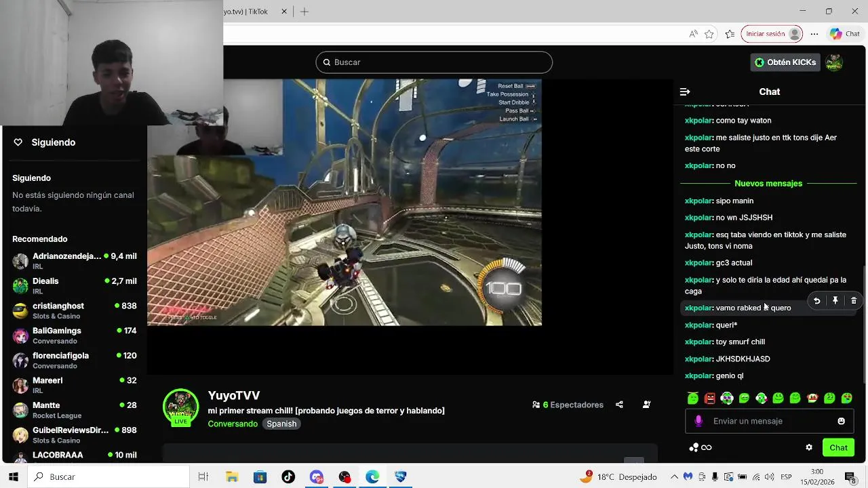The image size is (868, 488).
Task: Pin the hovered chat message
Action: tap(835, 301)
